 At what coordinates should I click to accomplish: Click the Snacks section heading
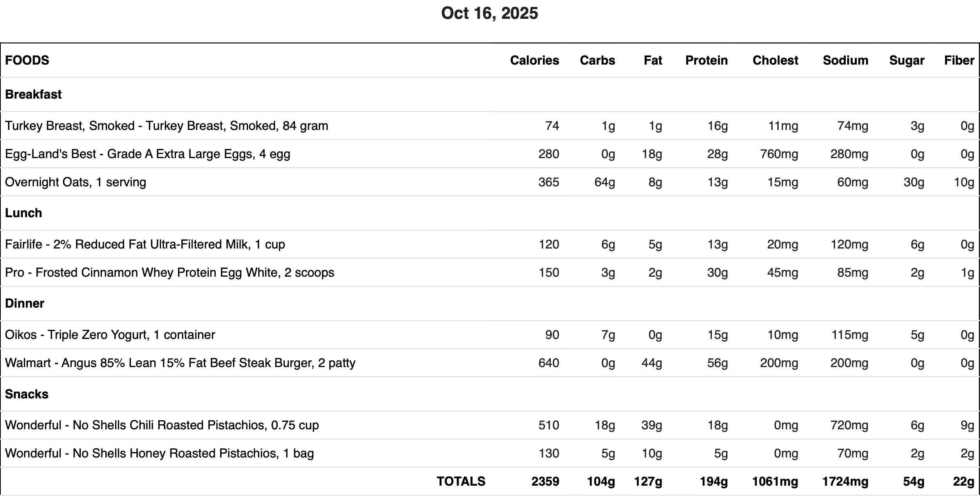(27, 394)
